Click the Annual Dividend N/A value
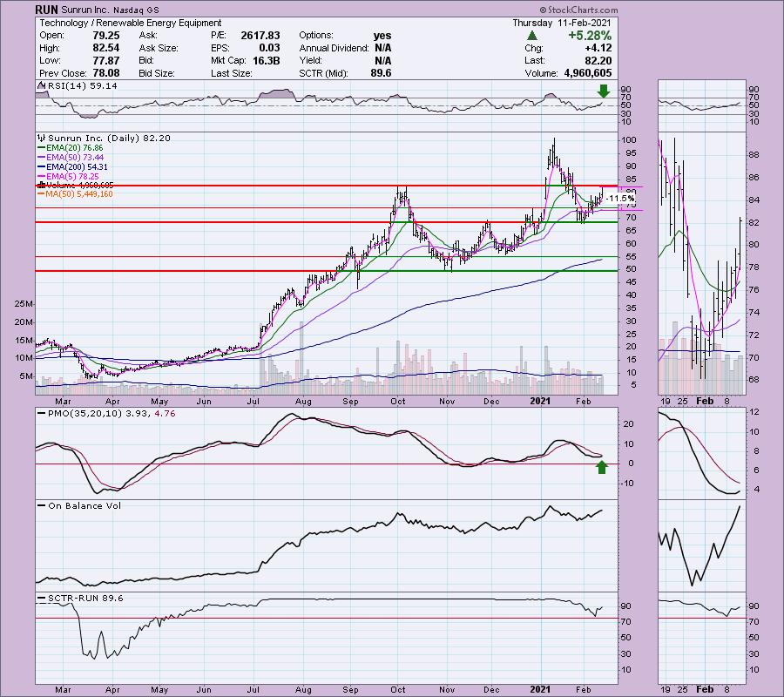Viewport: 784px width, 697px height. 382,48
